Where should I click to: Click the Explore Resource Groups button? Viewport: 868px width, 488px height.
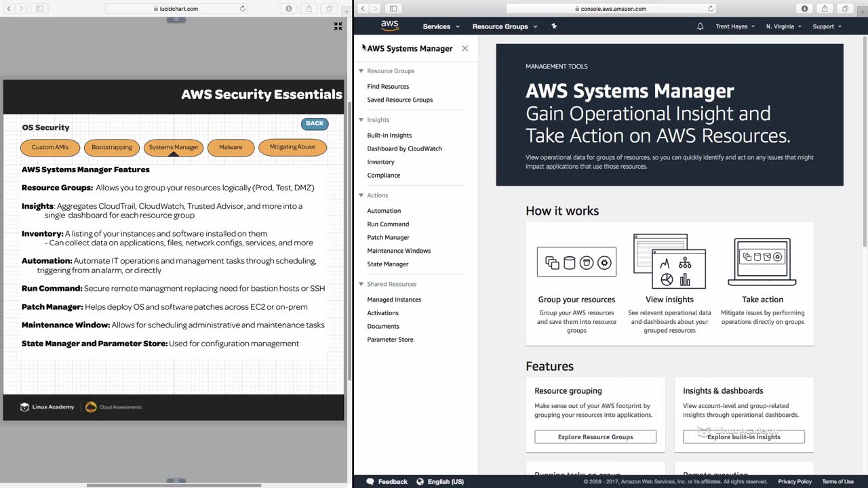(x=595, y=437)
